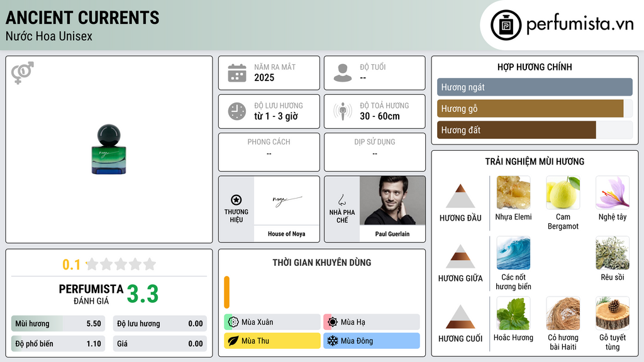Viewport: 644px width, 362px height.
Task: Click the Hương cuối pyramid icon
Action: coord(460,317)
